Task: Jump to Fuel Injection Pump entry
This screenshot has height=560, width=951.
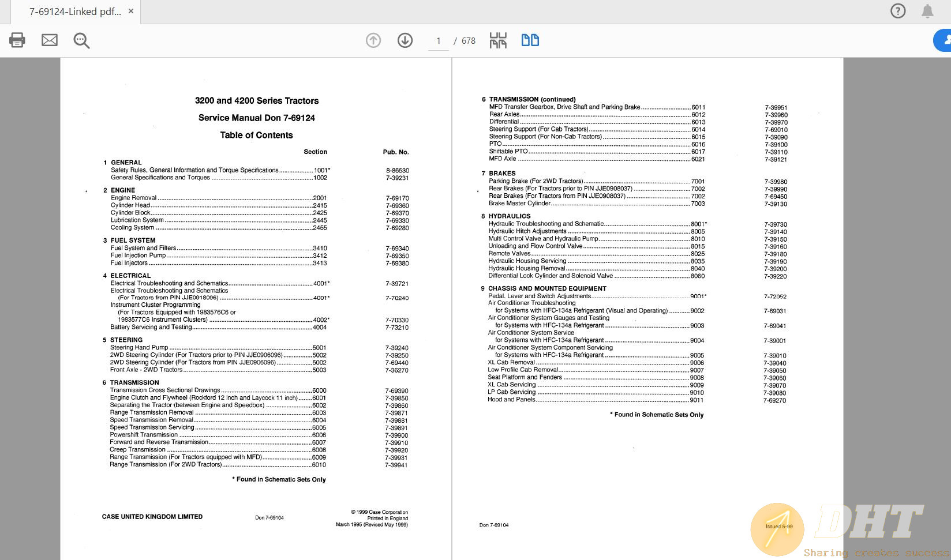Action: click(x=138, y=255)
